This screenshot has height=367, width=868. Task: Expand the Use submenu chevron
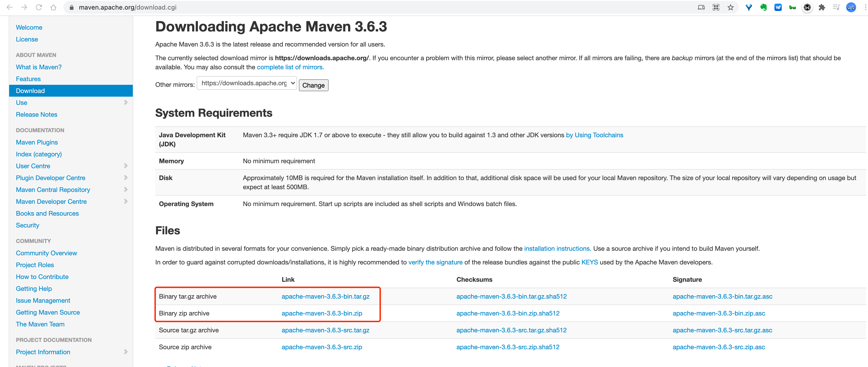(x=126, y=102)
